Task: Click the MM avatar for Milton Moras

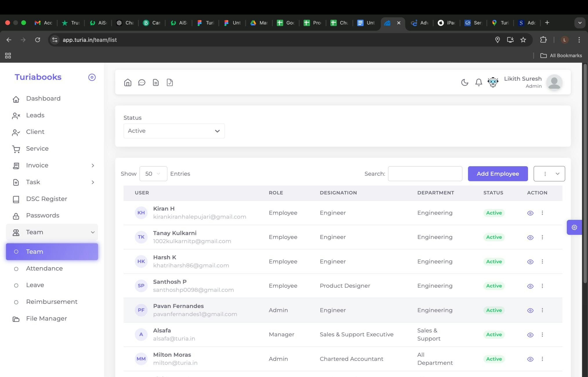Action: (x=141, y=359)
